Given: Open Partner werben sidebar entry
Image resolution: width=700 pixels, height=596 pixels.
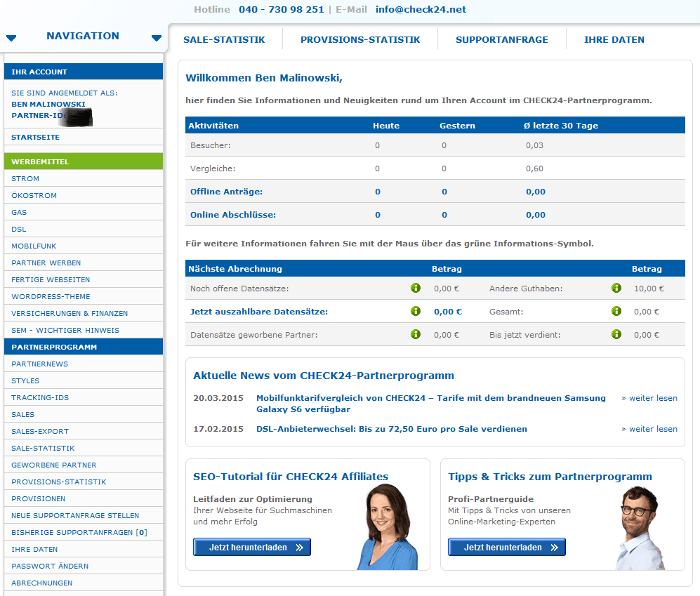Looking at the screenshot, I should (84, 263).
